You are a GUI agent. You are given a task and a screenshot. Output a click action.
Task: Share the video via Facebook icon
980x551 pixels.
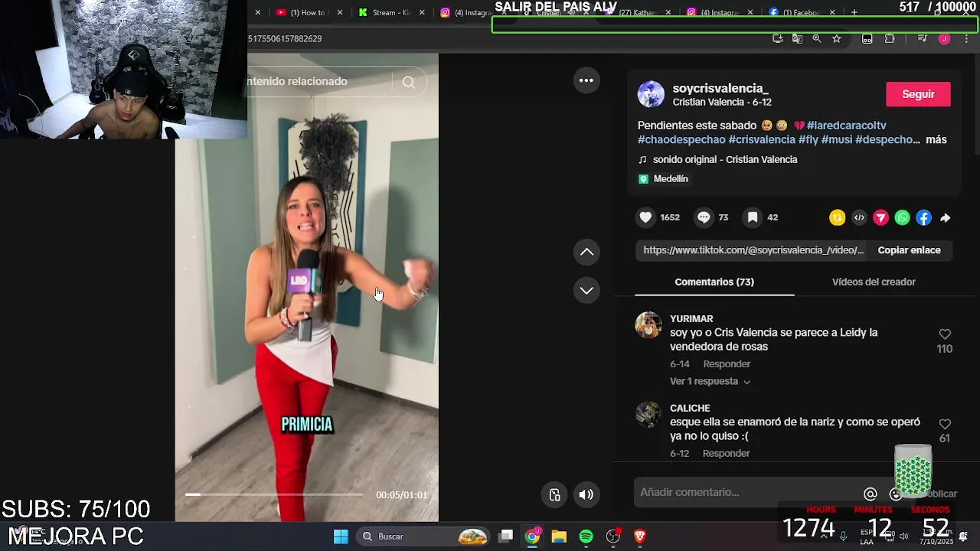924,218
